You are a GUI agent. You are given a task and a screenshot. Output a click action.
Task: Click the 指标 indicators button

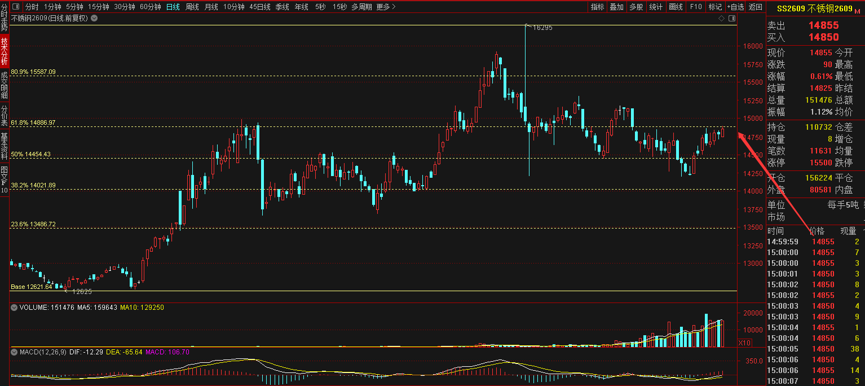point(597,7)
